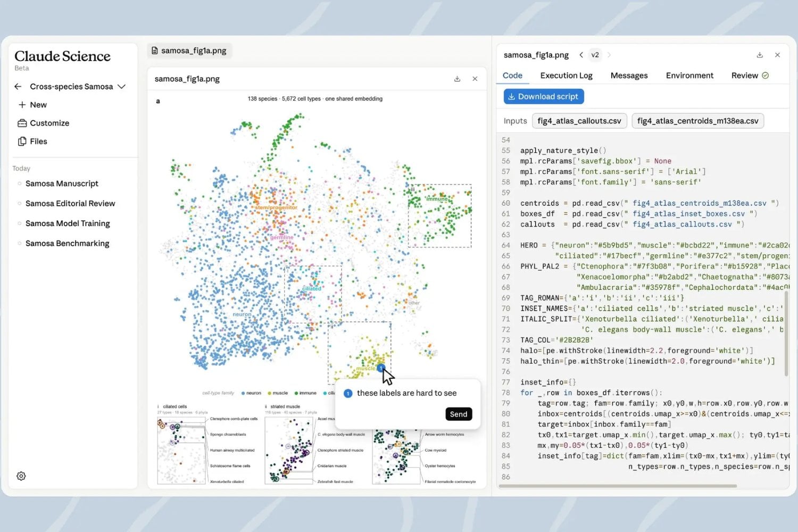
Task: Open the v2 version selector
Action: [595, 55]
